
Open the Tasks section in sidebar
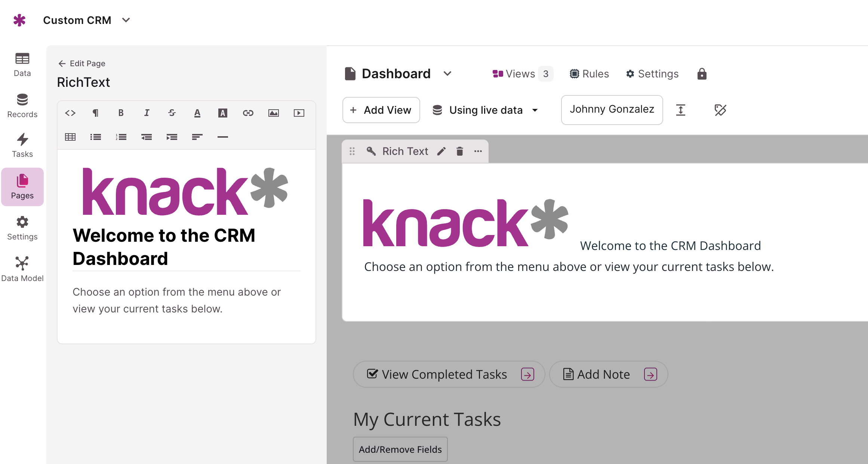tap(22, 146)
